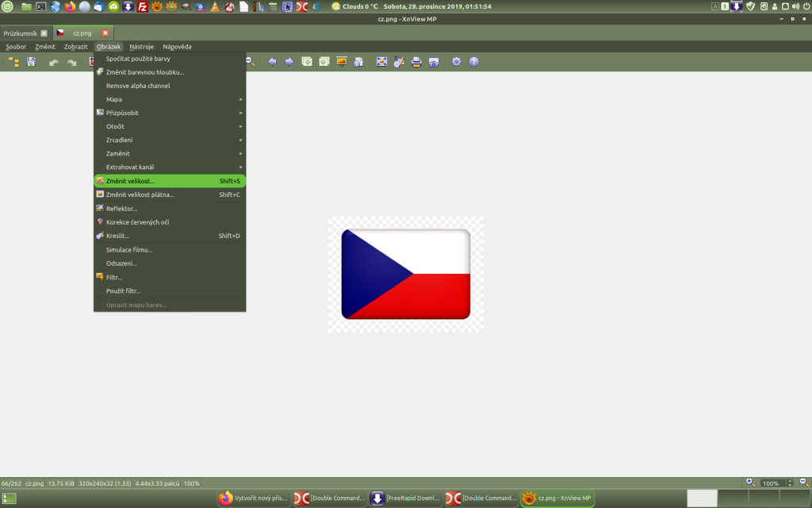Expand the Otočit submenu

[x=170, y=126]
